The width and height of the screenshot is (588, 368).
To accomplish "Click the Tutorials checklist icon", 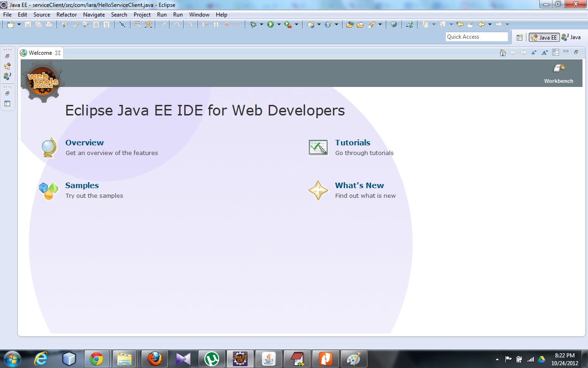I will (x=318, y=148).
